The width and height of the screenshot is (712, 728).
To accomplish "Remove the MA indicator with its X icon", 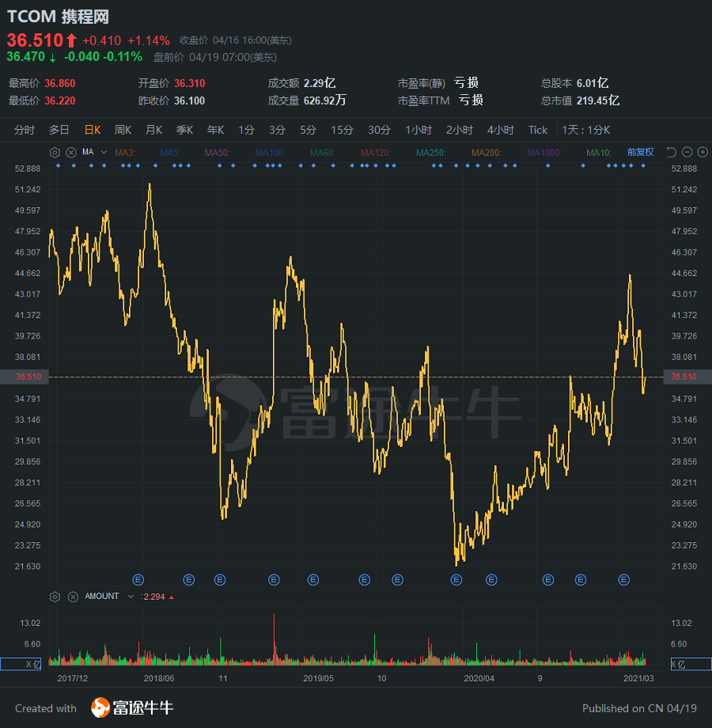I will coord(71,153).
